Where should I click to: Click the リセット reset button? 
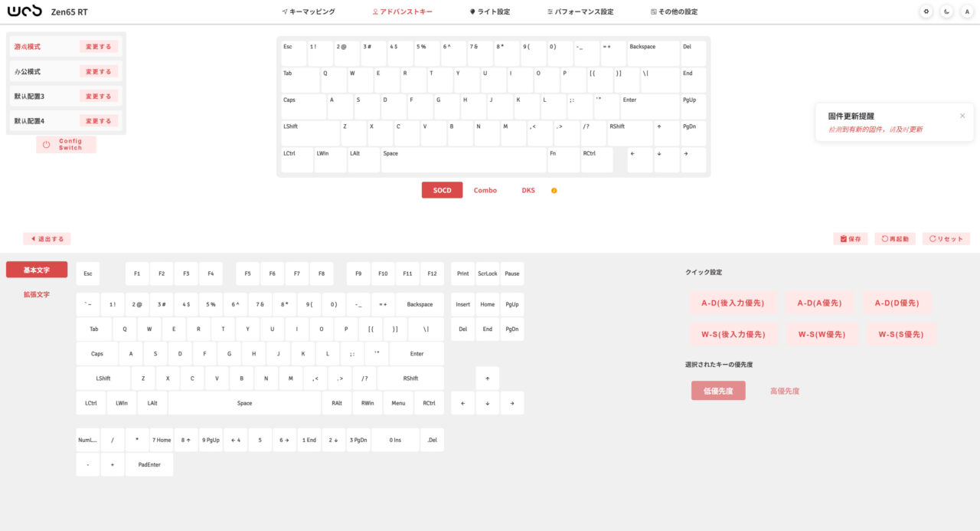click(x=946, y=239)
